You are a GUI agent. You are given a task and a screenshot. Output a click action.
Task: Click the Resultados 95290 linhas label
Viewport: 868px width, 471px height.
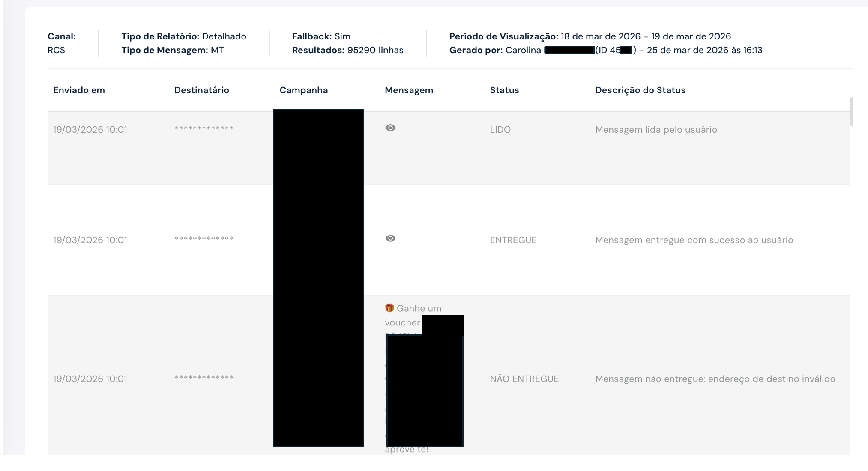click(x=347, y=50)
